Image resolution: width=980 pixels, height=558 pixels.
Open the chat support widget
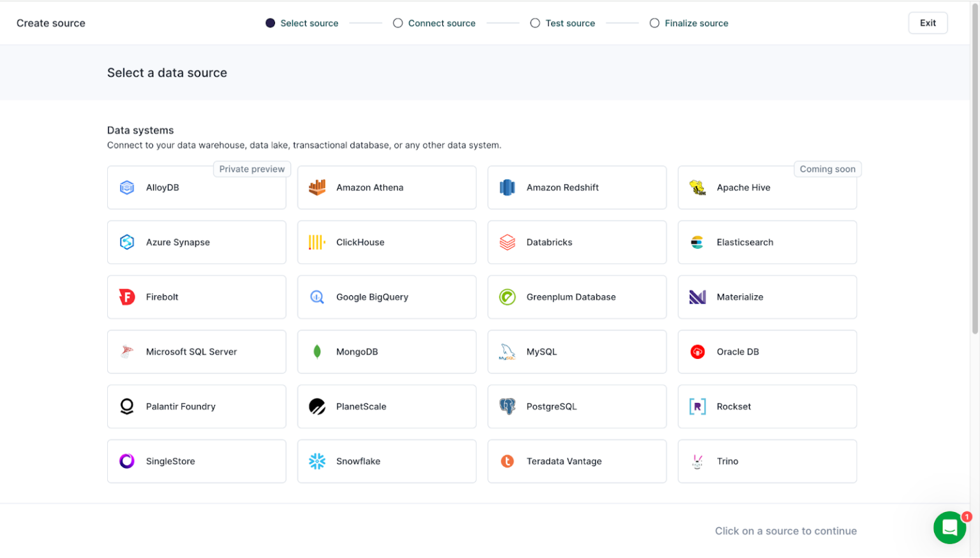pos(949,527)
